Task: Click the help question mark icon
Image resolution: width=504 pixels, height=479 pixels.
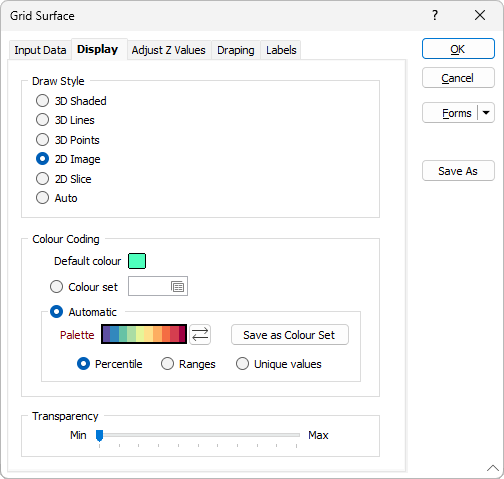Action: coord(435,15)
